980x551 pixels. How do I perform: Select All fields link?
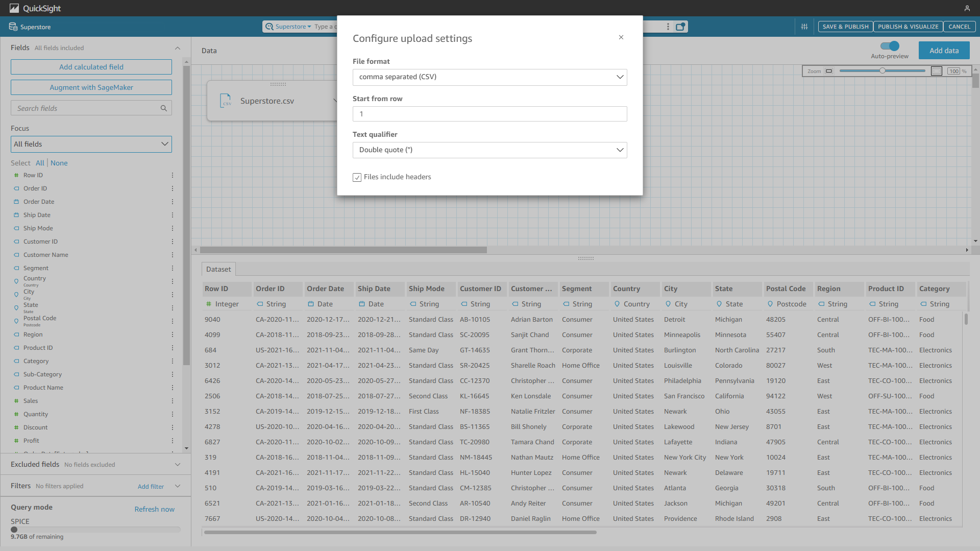pyautogui.click(x=40, y=163)
